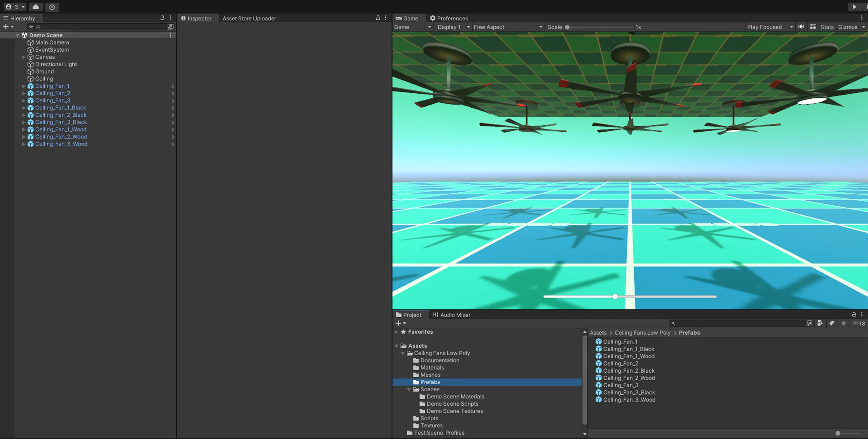Toggle Gizmos in Game view
Viewport: 868px width, 439px height.
(x=848, y=27)
